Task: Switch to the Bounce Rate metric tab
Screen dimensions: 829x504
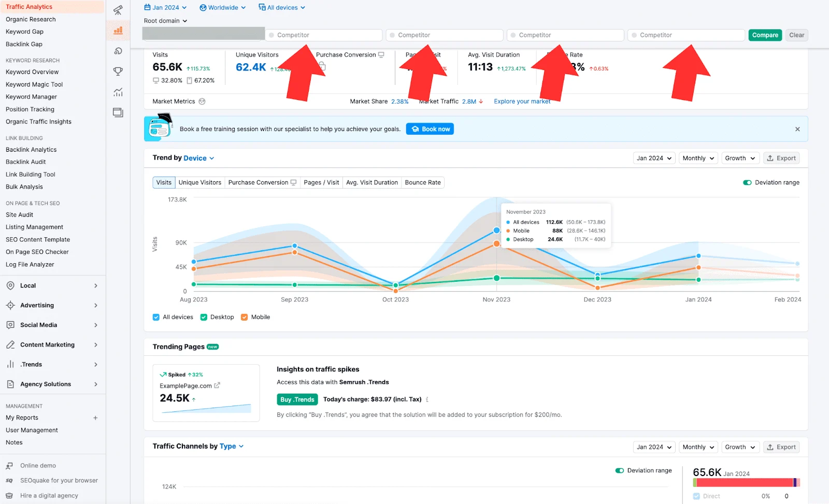Action: [423, 182]
